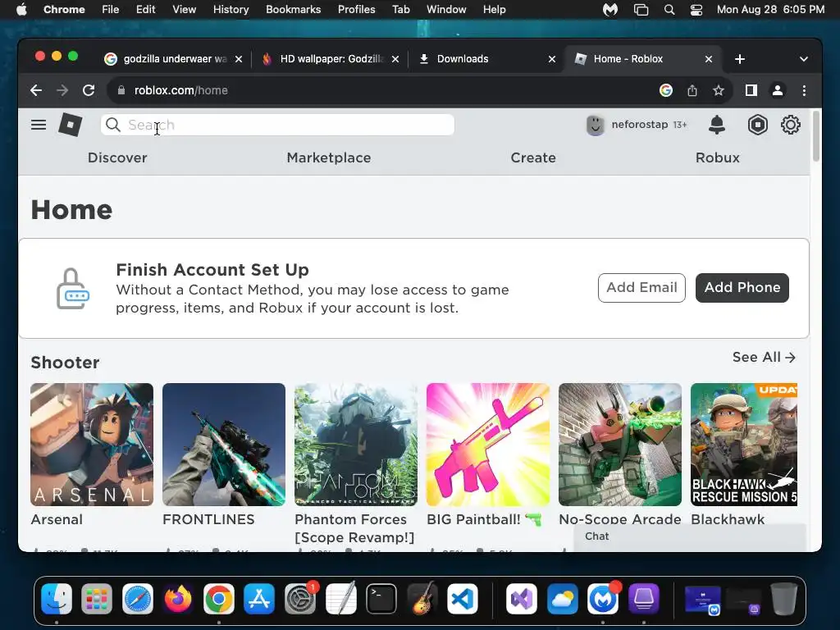
Task: Click See All for Shooter games
Action: tap(764, 358)
